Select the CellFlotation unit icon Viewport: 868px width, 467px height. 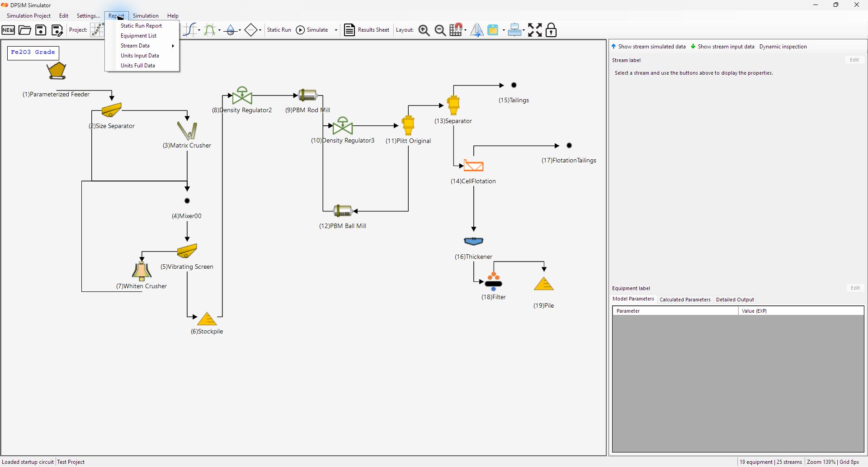coord(474,166)
